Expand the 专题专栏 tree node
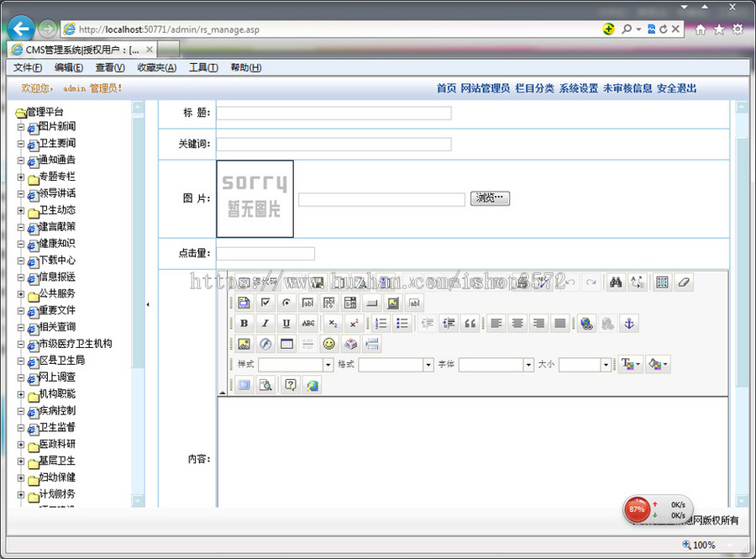Screen dimensions: 756x559 21,177
